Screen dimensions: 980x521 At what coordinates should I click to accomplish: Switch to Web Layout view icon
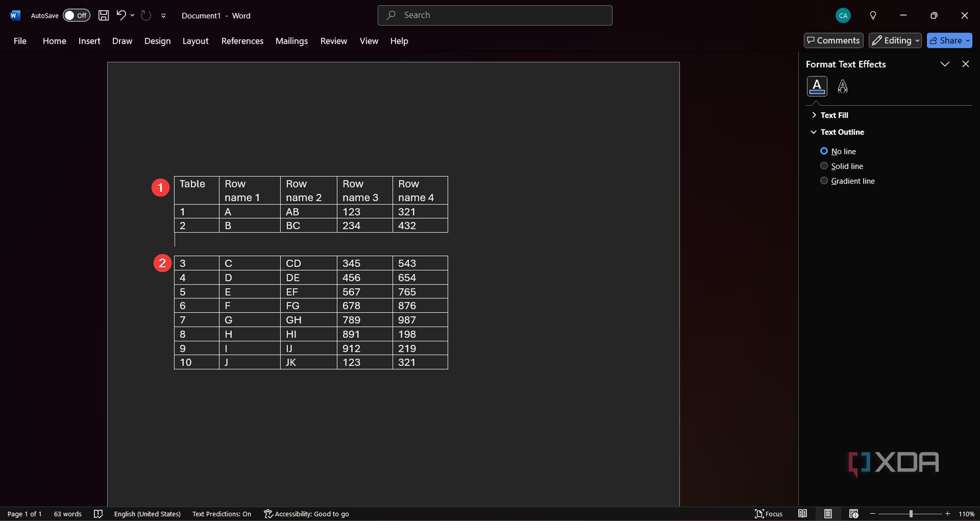click(x=853, y=514)
